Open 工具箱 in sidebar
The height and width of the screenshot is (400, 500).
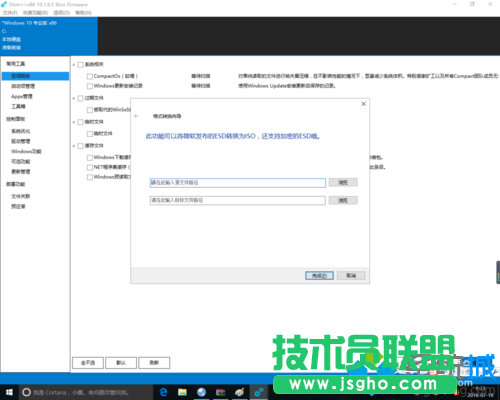(18, 106)
